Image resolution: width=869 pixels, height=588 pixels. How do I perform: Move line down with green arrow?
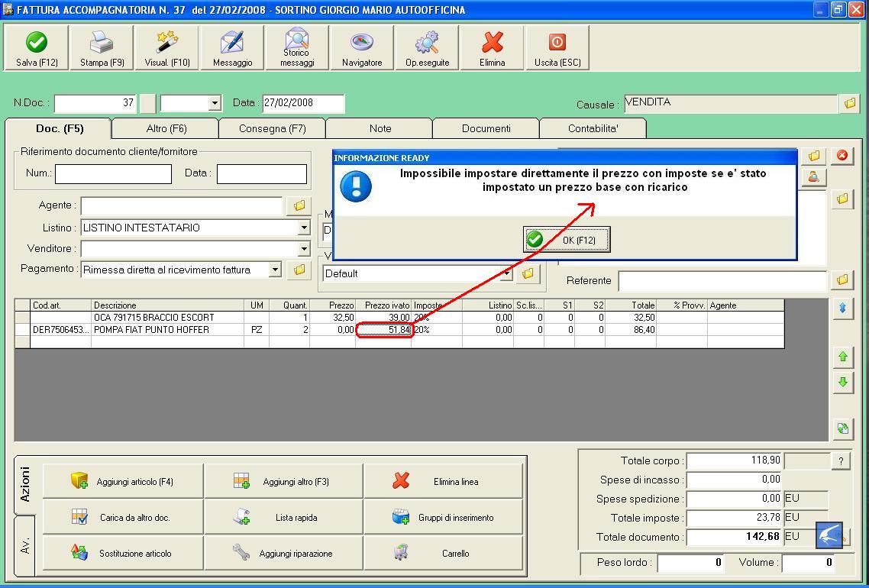point(843,382)
